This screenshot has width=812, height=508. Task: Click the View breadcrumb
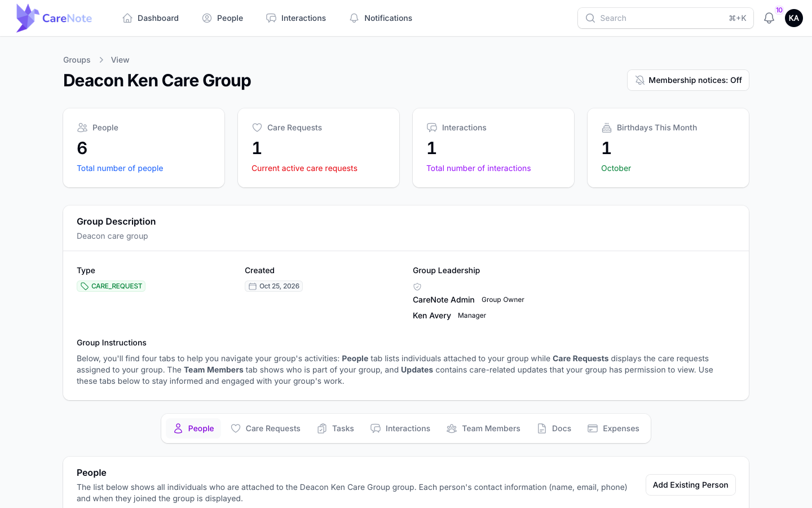120,60
